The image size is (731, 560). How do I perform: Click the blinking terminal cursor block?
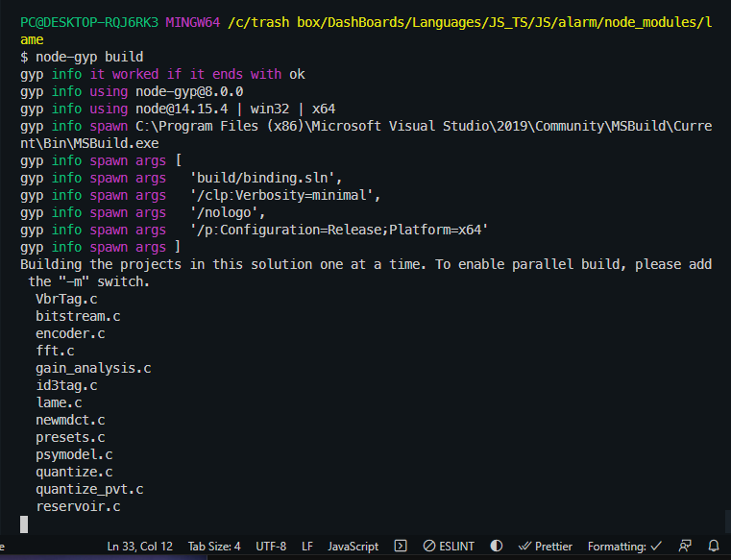tap(24, 524)
